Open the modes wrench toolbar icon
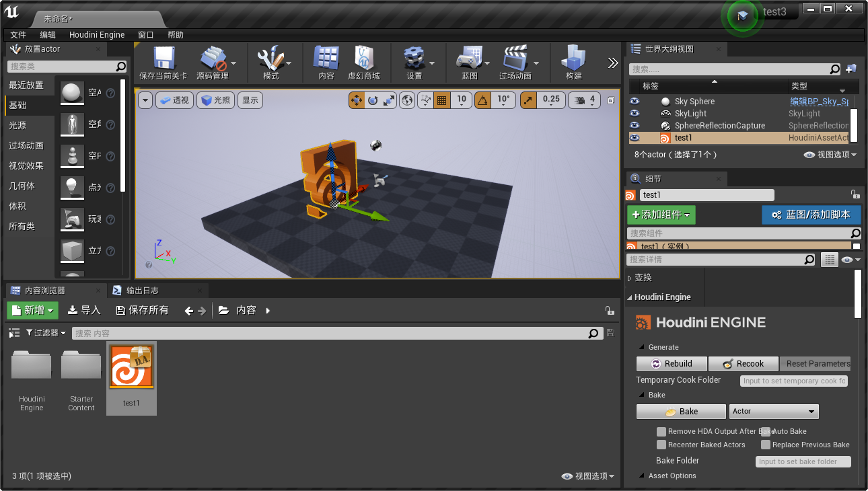 (x=271, y=58)
